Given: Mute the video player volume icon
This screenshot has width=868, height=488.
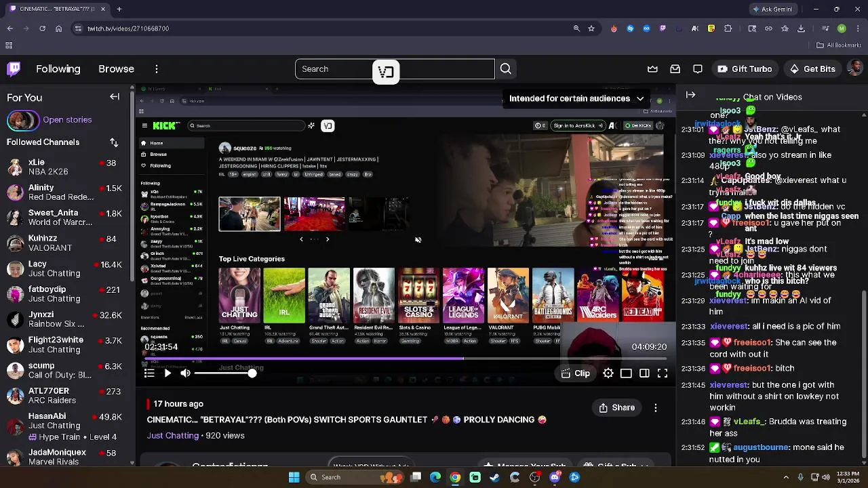Looking at the screenshot, I should click(x=185, y=373).
